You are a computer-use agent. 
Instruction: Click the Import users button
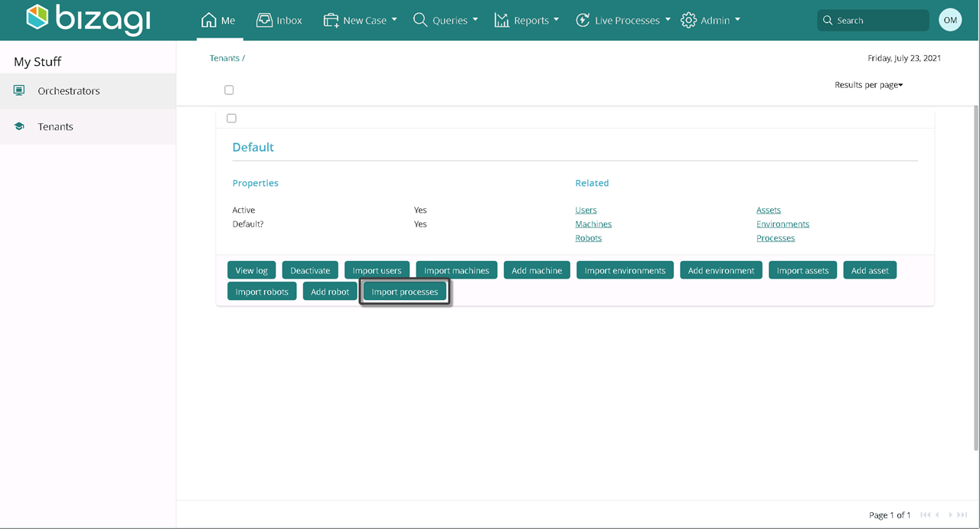(377, 270)
